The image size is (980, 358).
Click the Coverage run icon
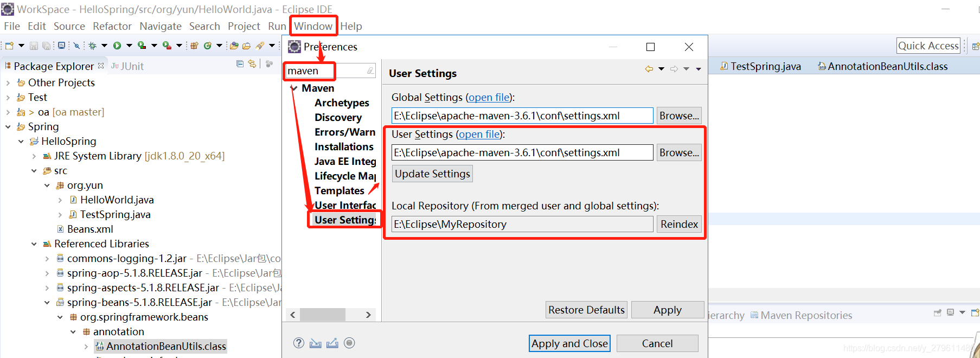[x=142, y=45]
